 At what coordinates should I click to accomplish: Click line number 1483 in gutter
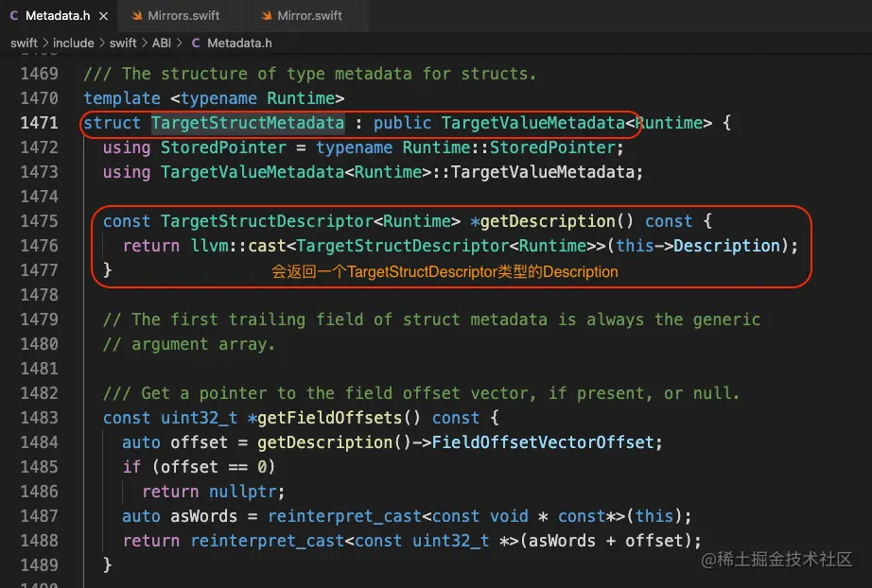pyautogui.click(x=39, y=418)
